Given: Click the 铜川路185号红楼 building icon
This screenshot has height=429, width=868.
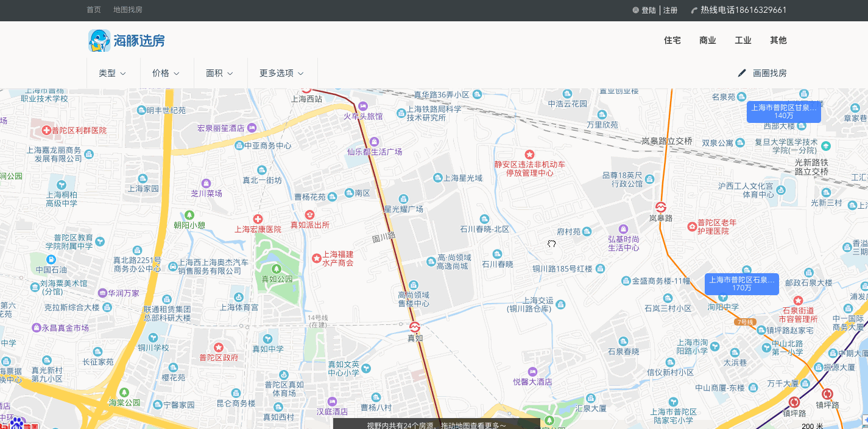Looking at the screenshot, I should coord(601,268).
